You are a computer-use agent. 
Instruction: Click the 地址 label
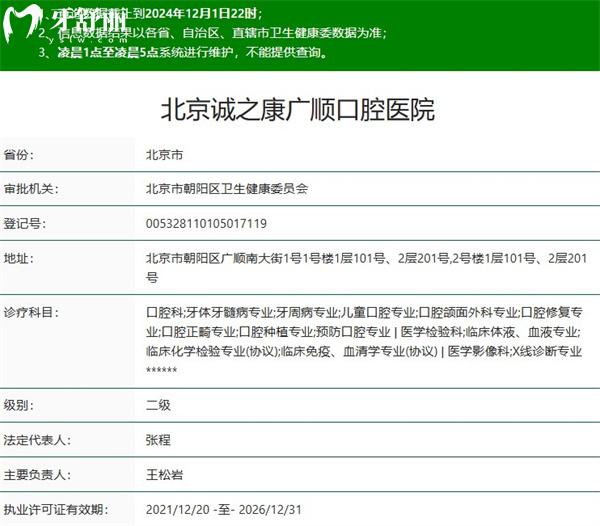19,259
